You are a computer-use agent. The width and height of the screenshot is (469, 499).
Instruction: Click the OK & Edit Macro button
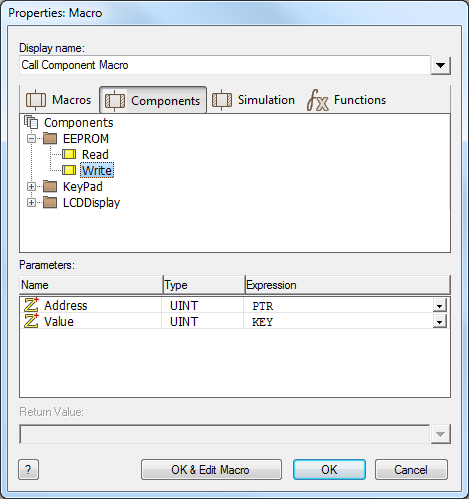(x=211, y=470)
